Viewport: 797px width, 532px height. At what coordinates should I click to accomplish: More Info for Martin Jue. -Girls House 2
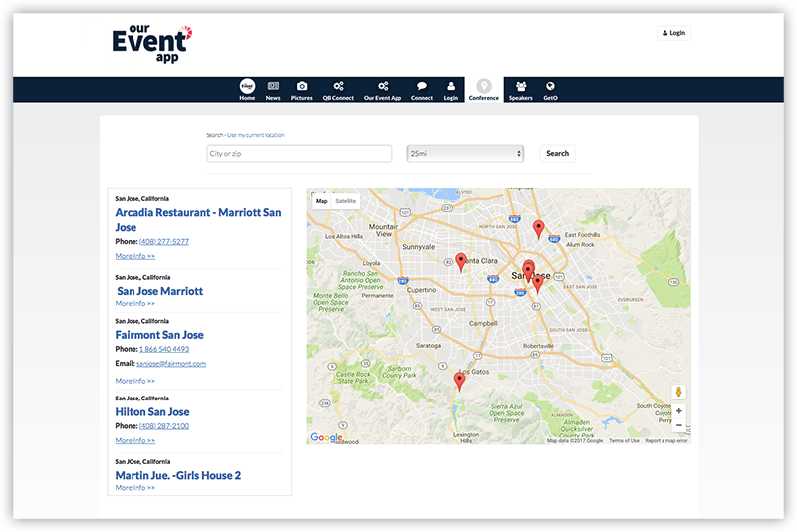tap(135, 488)
